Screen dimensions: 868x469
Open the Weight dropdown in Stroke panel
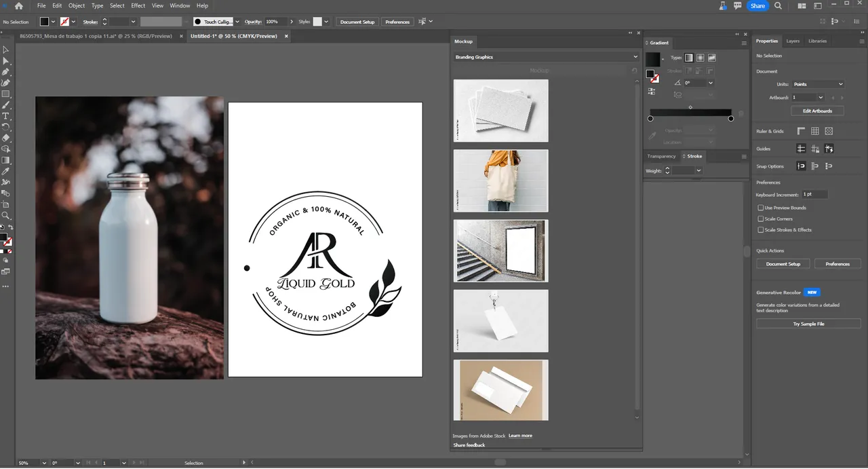click(x=698, y=170)
